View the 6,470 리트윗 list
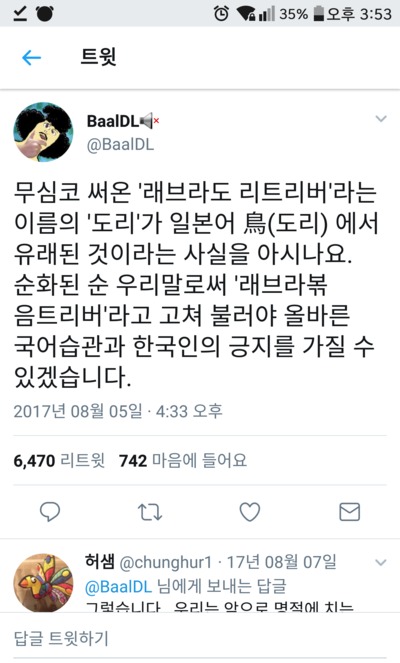 [x=59, y=460]
